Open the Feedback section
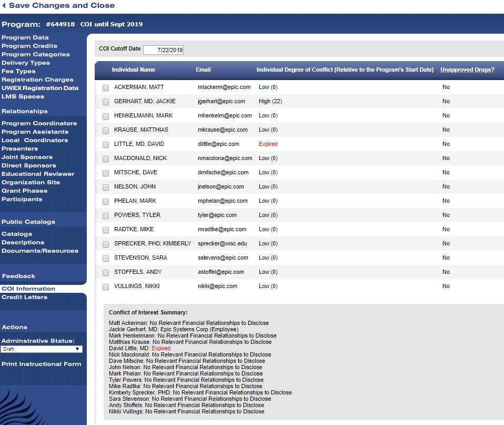 pyautogui.click(x=18, y=276)
